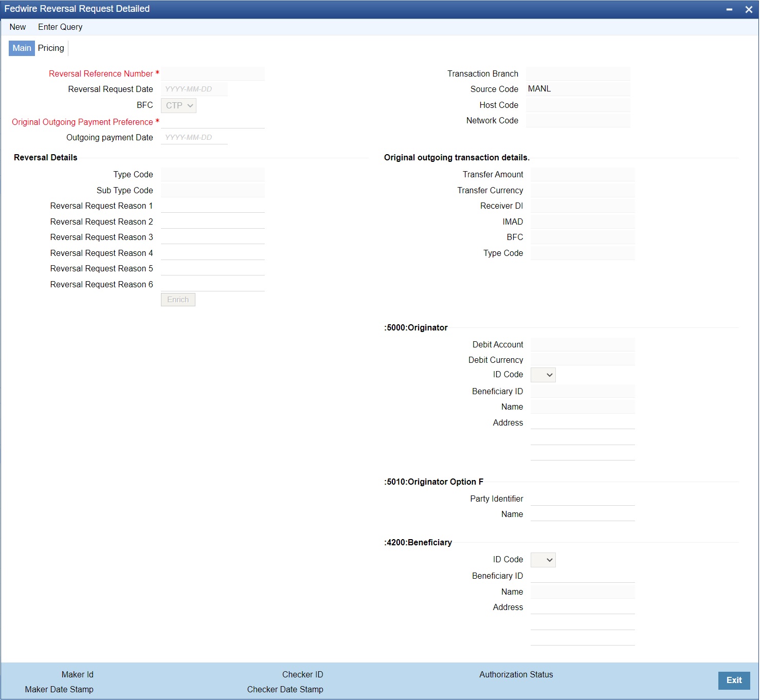Click the IMAD field

coord(583,222)
